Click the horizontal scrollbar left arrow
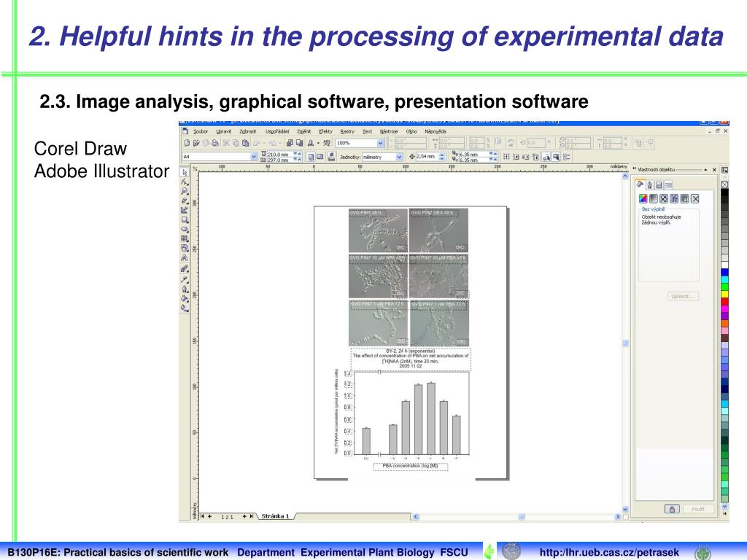Viewport: 747px width, 560px height. tap(415, 517)
